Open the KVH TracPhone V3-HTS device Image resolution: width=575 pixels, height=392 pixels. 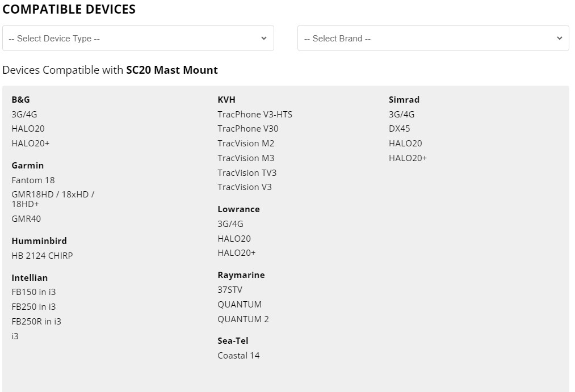pos(255,114)
